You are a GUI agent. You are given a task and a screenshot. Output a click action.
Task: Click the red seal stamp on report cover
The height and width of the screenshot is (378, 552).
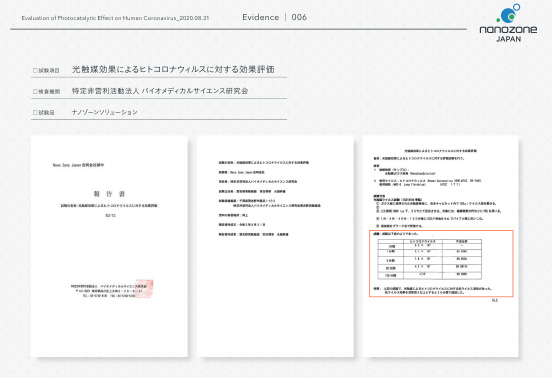144,288
